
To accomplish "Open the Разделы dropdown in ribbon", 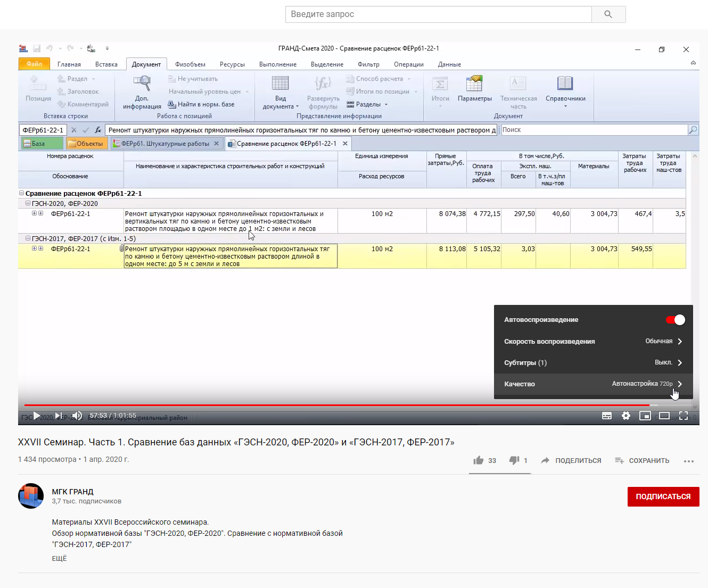I will (367, 104).
